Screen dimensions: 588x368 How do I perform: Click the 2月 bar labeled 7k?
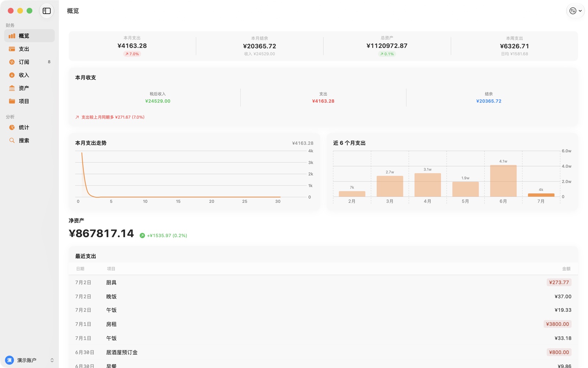tap(352, 194)
